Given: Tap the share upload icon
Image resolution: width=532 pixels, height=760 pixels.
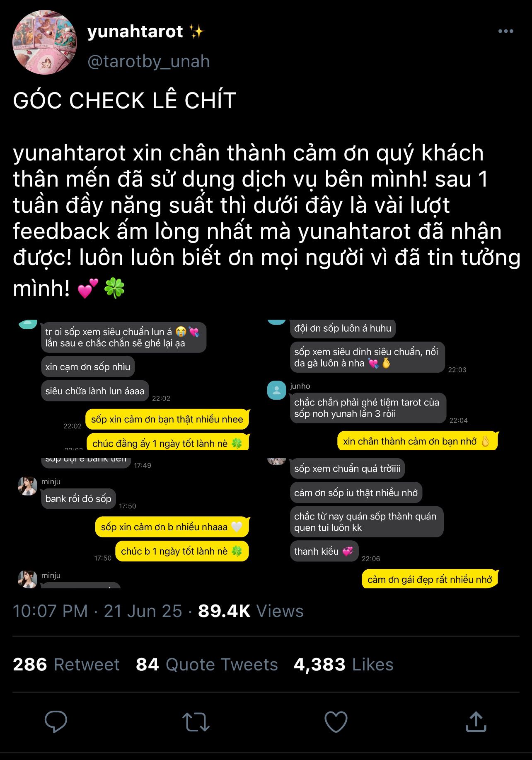Looking at the screenshot, I should 476,721.
